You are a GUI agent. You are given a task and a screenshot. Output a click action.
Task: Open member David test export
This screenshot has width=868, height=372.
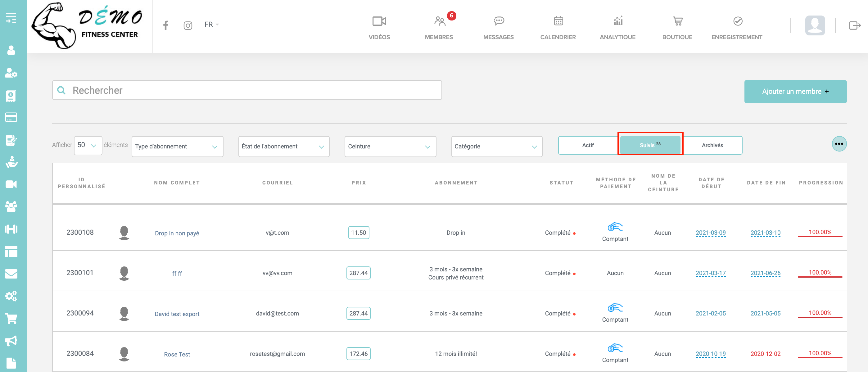tap(177, 314)
